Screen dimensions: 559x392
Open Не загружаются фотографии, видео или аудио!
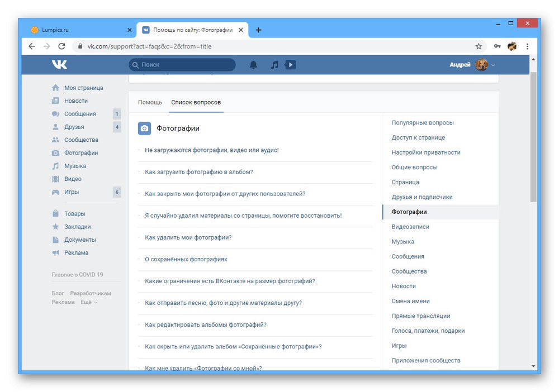pos(212,150)
